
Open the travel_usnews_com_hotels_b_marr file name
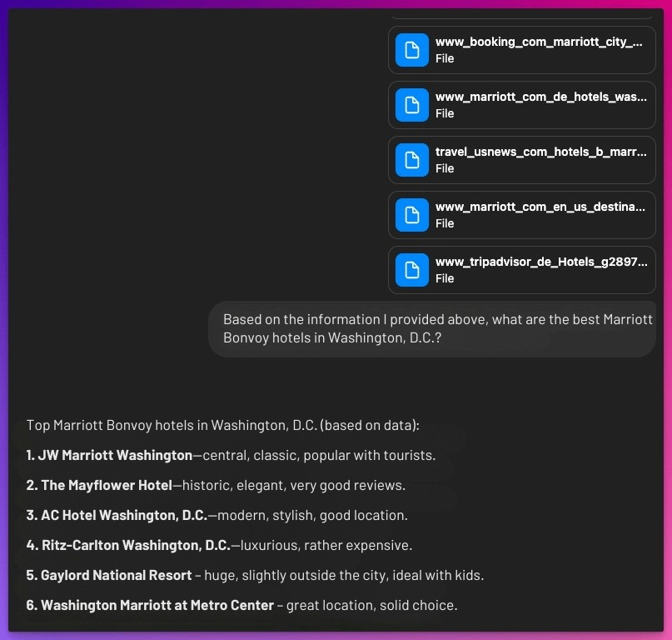[x=541, y=152]
